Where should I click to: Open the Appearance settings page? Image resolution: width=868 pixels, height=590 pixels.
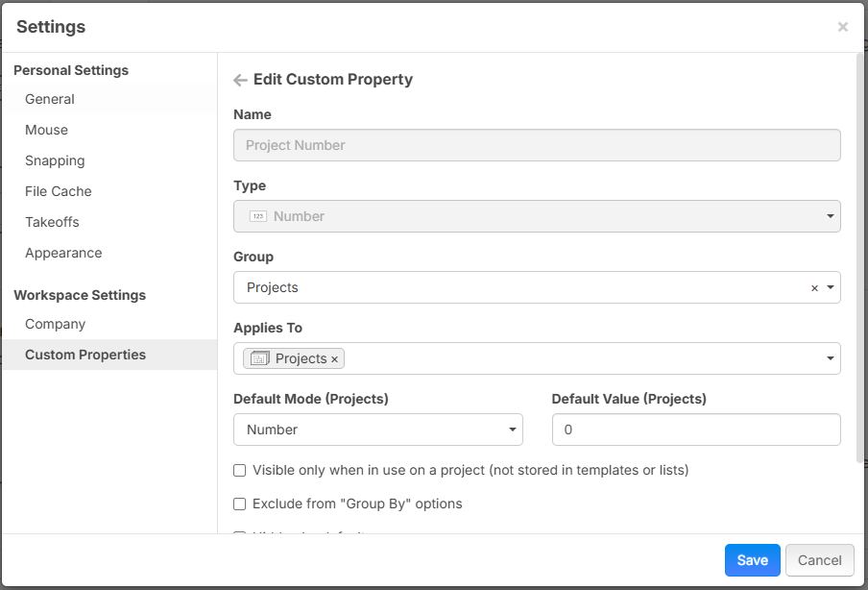[x=63, y=253]
